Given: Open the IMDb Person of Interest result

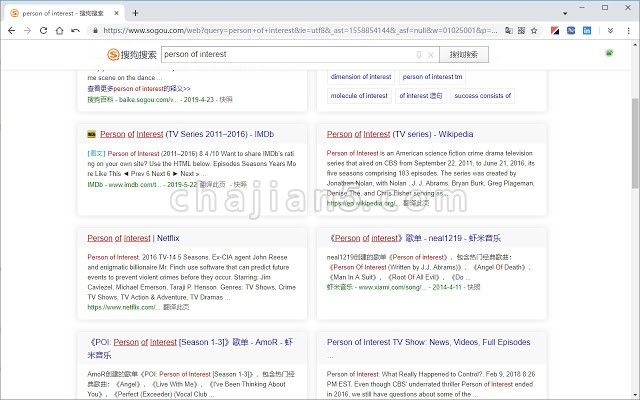Looking at the screenshot, I should [x=187, y=134].
